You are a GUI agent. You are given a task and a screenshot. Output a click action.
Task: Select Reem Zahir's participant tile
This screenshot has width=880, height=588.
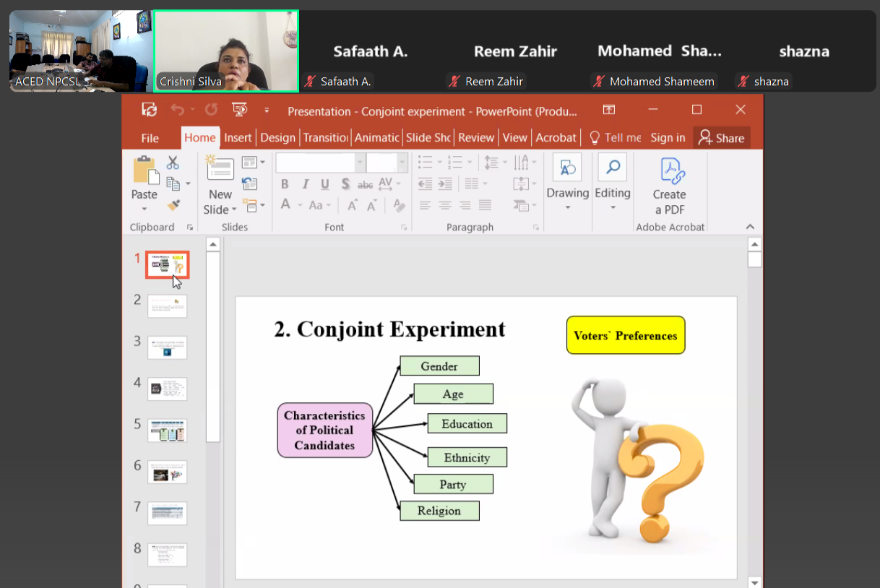pyautogui.click(x=515, y=51)
